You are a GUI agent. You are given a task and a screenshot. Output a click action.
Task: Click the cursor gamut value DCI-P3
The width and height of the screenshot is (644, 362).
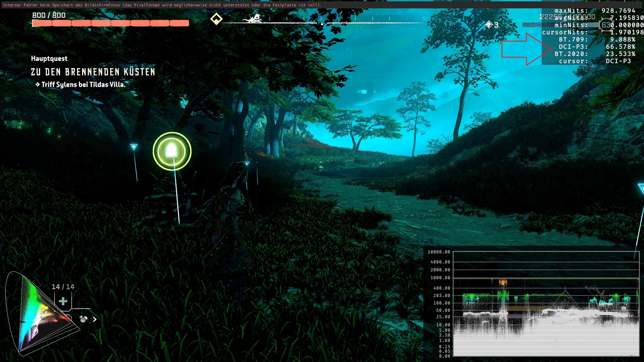[x=619, y=61]
